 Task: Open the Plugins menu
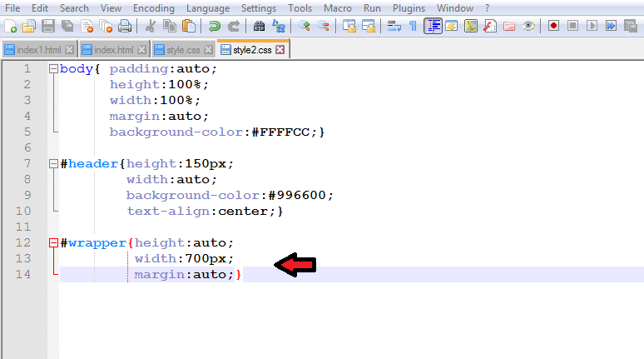(x=409, y=8)
